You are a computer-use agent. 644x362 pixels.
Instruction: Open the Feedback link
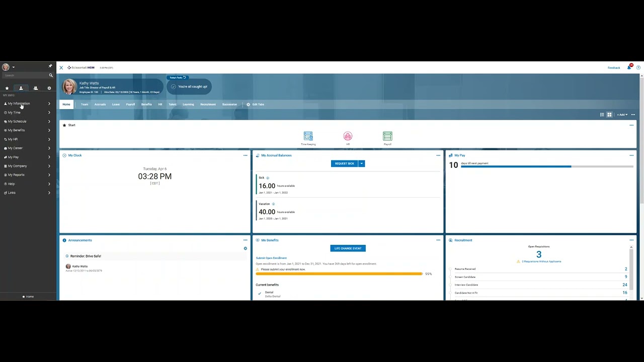614,68
